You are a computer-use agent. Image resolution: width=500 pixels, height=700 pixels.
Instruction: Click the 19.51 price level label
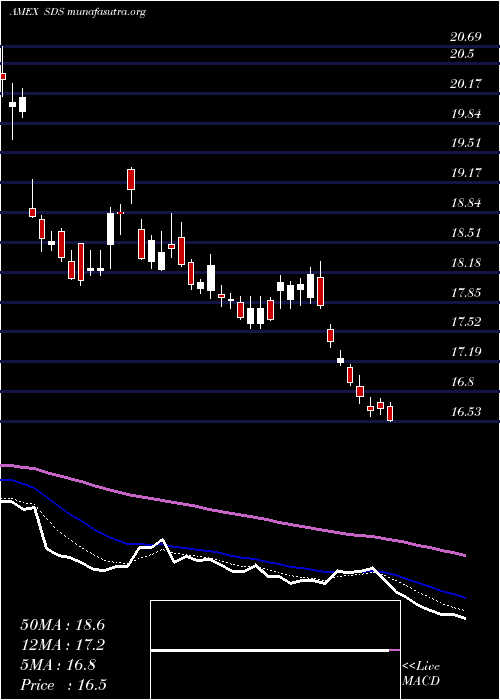466,143
